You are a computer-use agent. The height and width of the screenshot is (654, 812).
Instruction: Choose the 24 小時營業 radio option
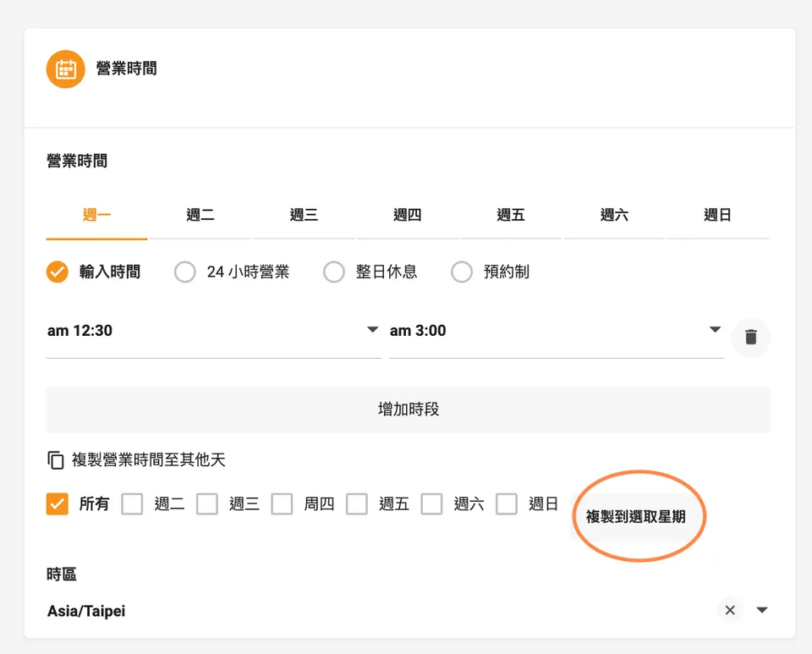coord(185,272)
